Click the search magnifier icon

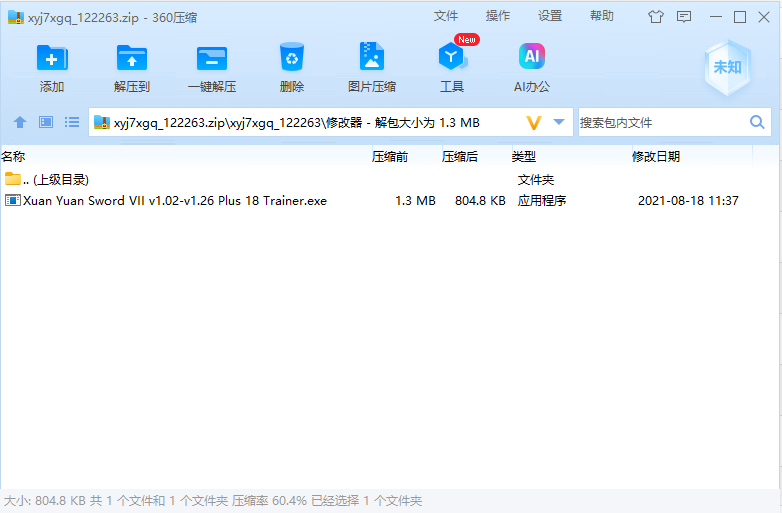click(757, 122)
